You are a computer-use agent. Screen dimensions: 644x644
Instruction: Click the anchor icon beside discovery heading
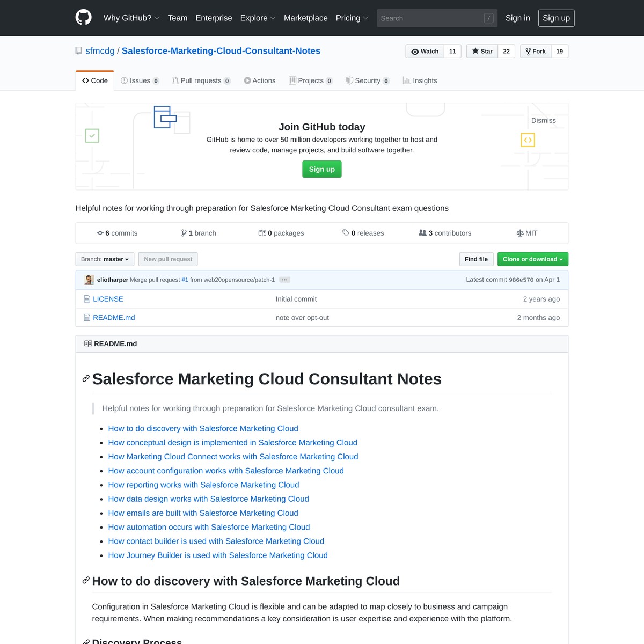coord(85,581)
